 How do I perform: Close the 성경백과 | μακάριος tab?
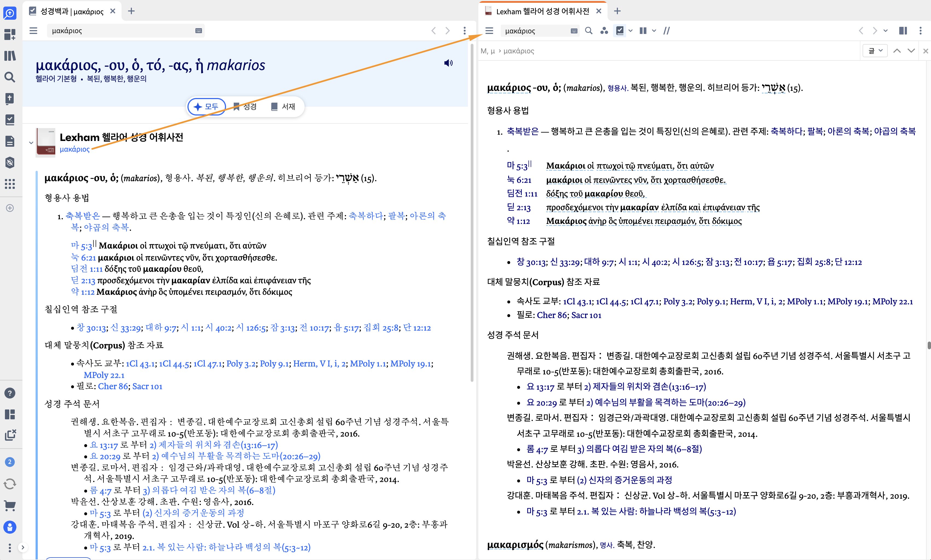tap(112, 11)
